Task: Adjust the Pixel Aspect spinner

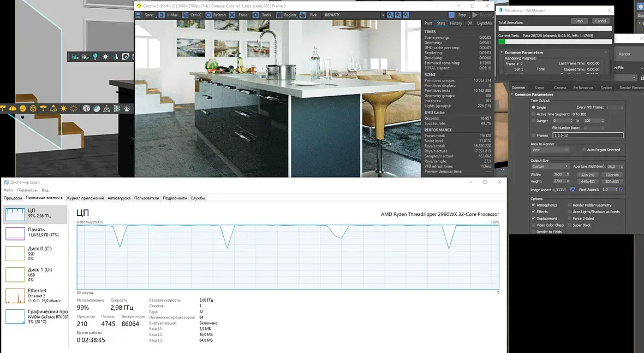Action: coord(616,190)
